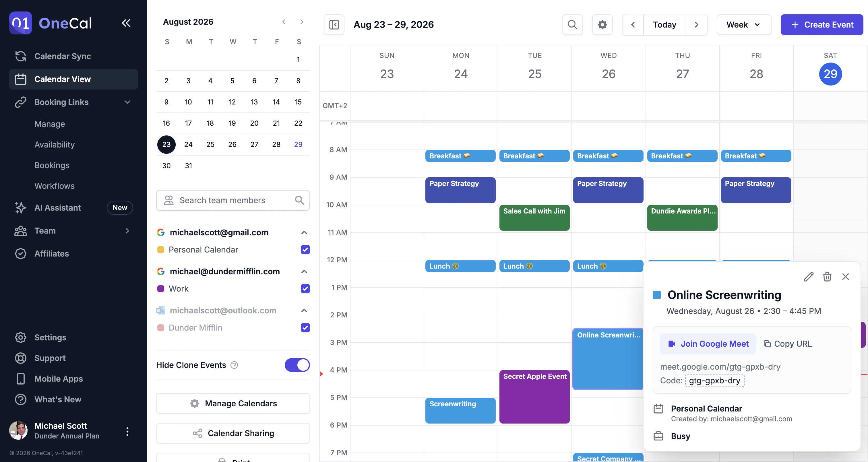Click Dunder Mifflin pink color swatch
The width and height of the screenshot is (868, 462).
(161, 328)
